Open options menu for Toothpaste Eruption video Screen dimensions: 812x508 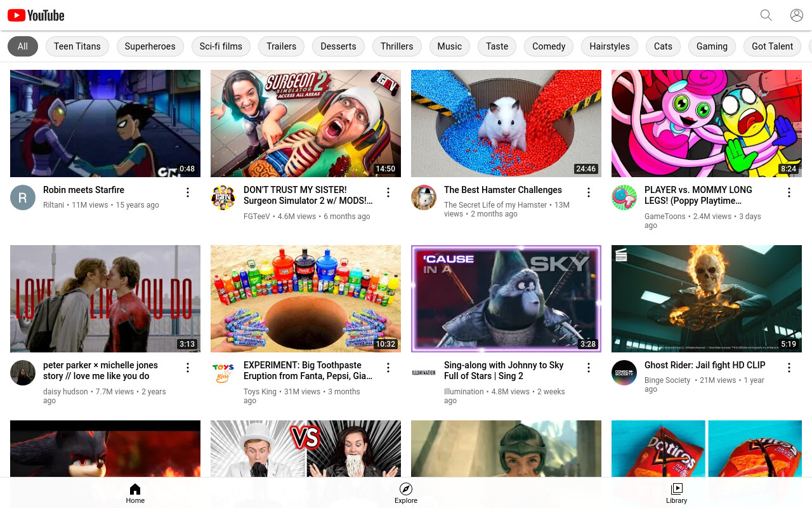(388, 368)
